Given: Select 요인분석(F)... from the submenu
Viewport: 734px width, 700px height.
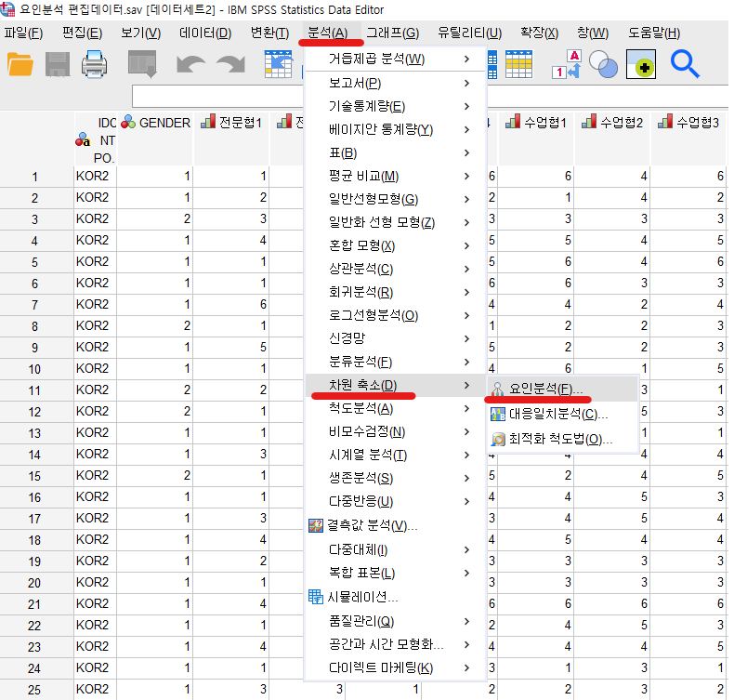Looking at the screenshot, I should tap(563, 389).
